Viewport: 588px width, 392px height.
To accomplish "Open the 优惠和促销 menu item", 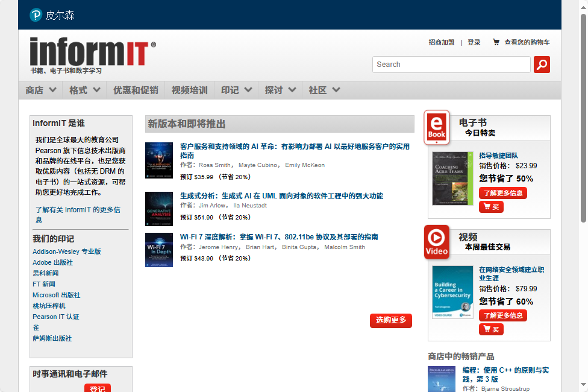I will coord(136,90).
